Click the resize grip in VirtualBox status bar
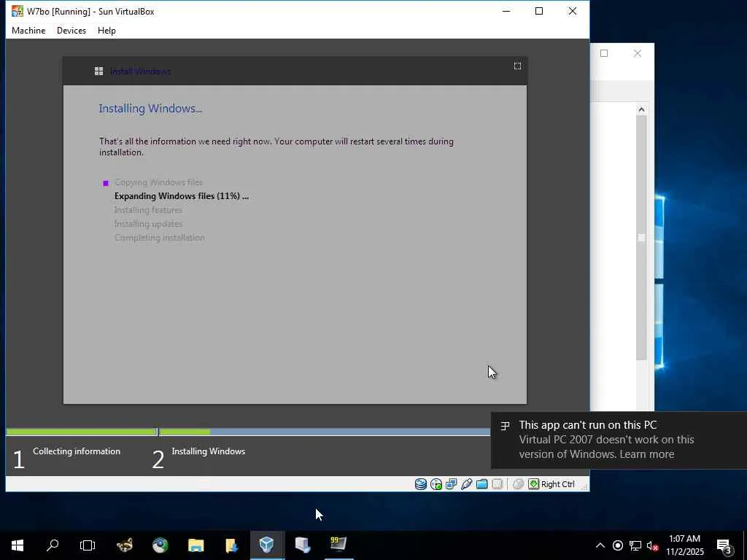 point(584,486)
